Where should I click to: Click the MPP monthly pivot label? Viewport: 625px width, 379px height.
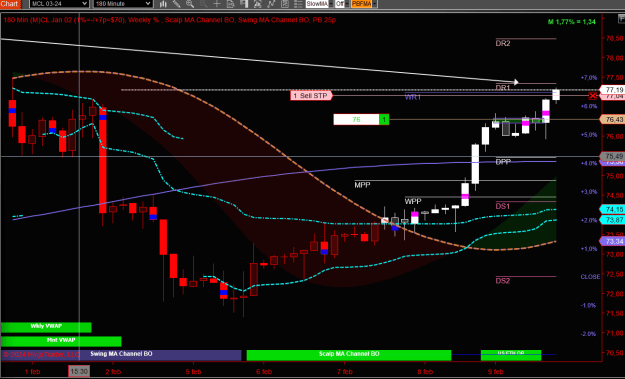[362, 185]
